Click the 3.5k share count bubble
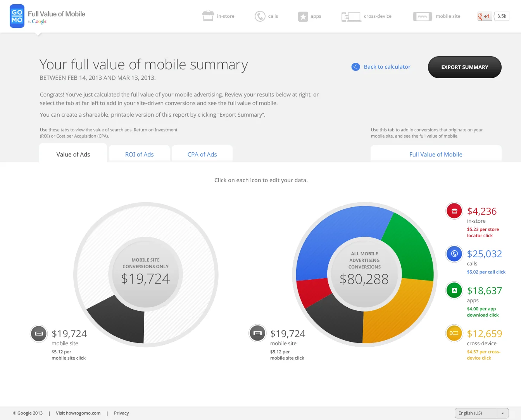 pos(502,16)
